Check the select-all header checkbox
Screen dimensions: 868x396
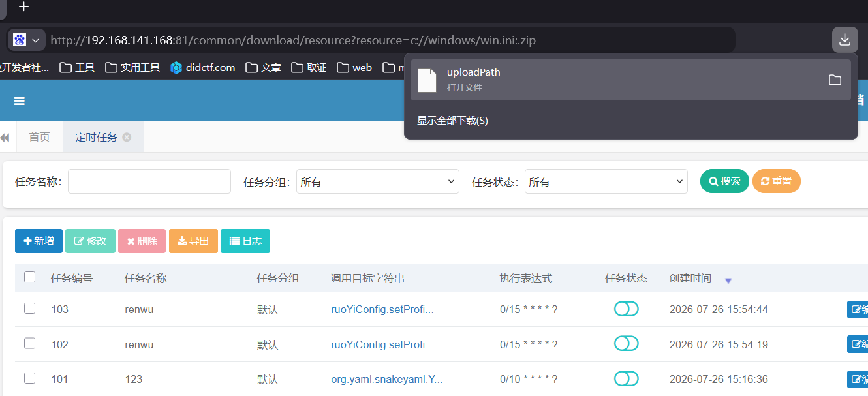pos(29,277)
